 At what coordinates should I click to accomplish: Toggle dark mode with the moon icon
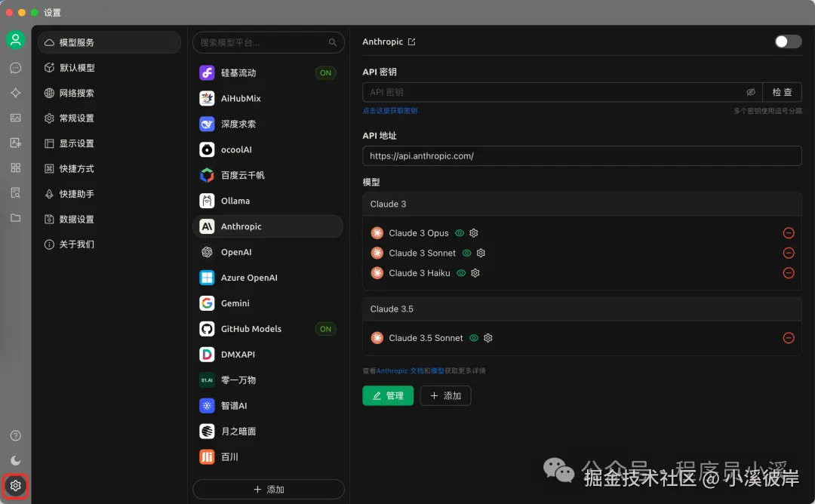point(15,460)
